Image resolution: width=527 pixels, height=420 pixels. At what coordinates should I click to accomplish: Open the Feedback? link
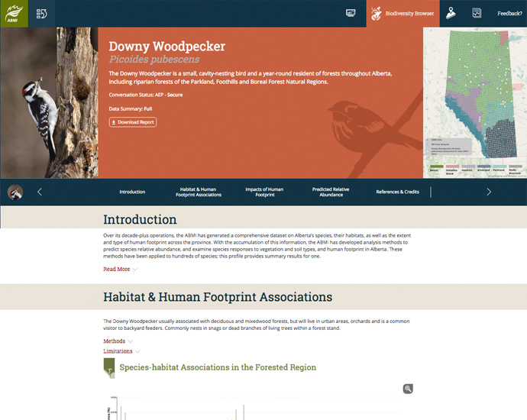click(x=509, y=14)
